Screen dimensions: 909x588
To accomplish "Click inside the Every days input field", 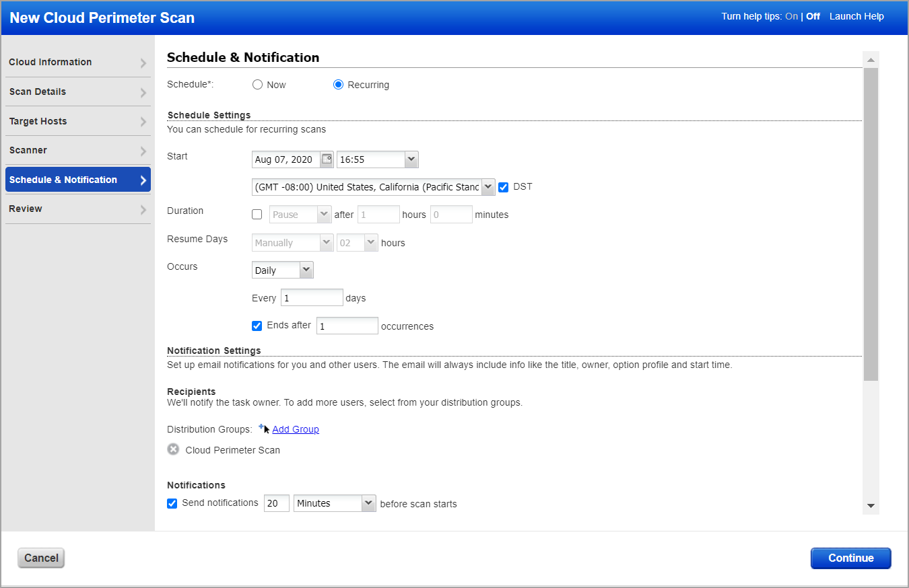I will click(311, 297).
